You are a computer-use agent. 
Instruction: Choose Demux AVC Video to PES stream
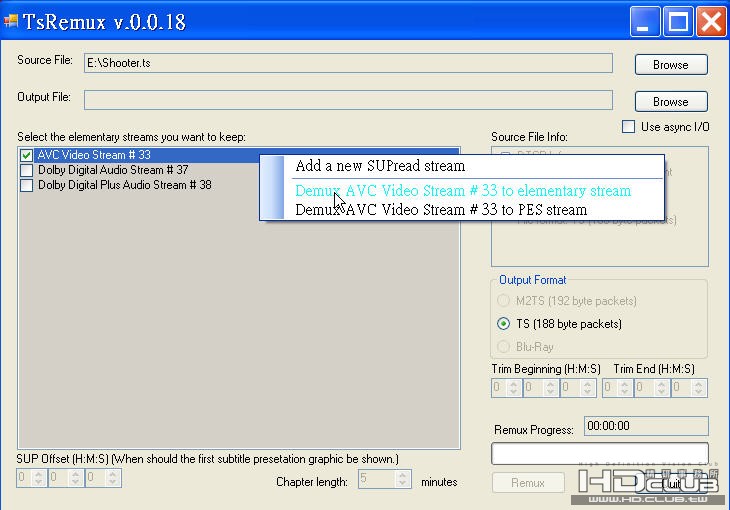pos(441,210)
